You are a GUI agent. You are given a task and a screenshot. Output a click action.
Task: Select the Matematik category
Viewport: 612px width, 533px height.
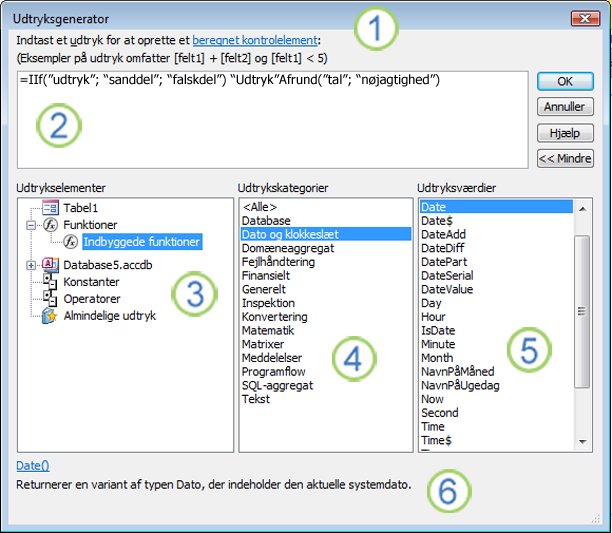click(326, 330)
